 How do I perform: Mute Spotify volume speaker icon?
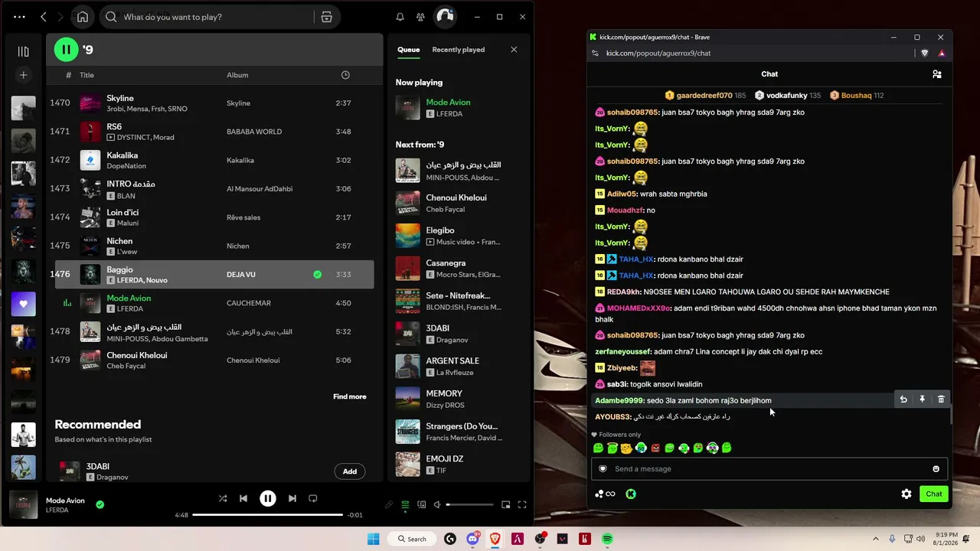pos(437,504)
